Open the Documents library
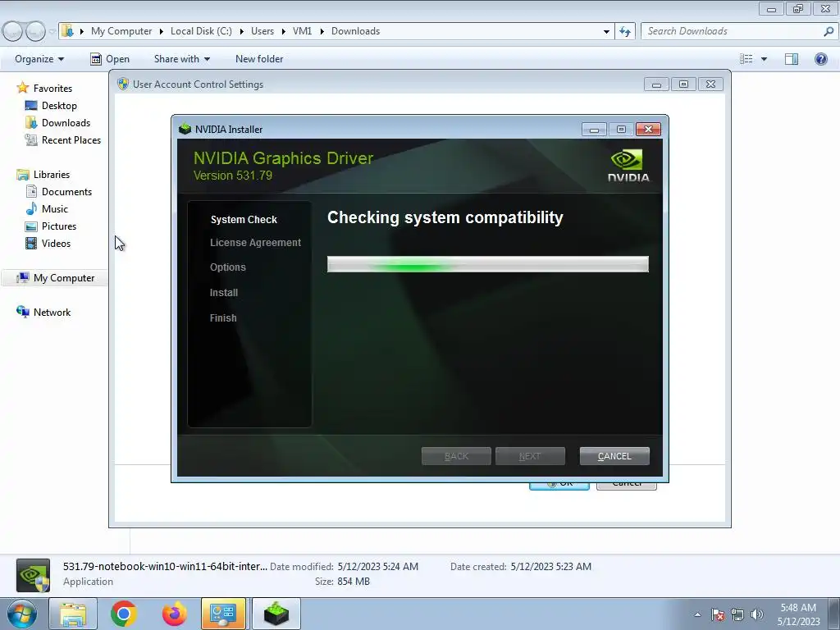840x630 pixels. click(x=66, y=192)
